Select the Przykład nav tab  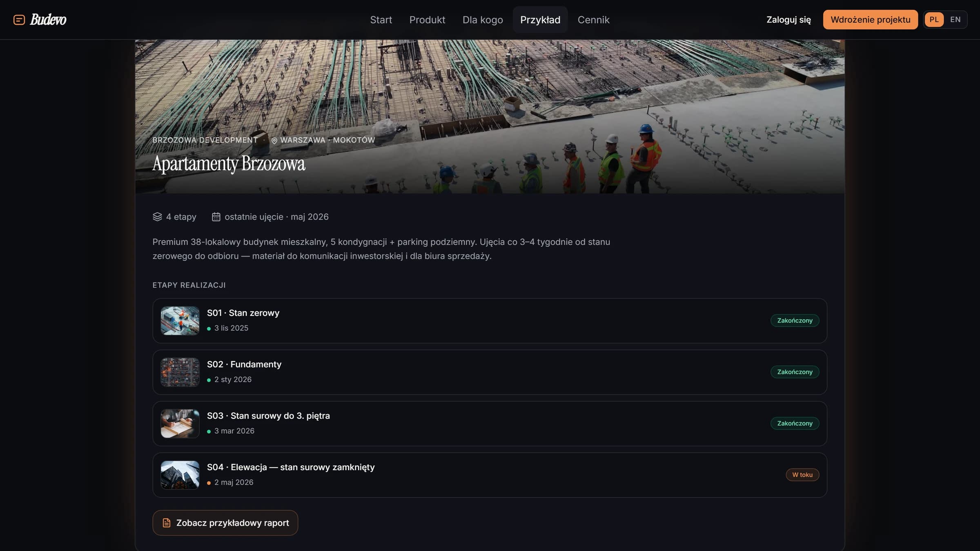click(540, 20)
